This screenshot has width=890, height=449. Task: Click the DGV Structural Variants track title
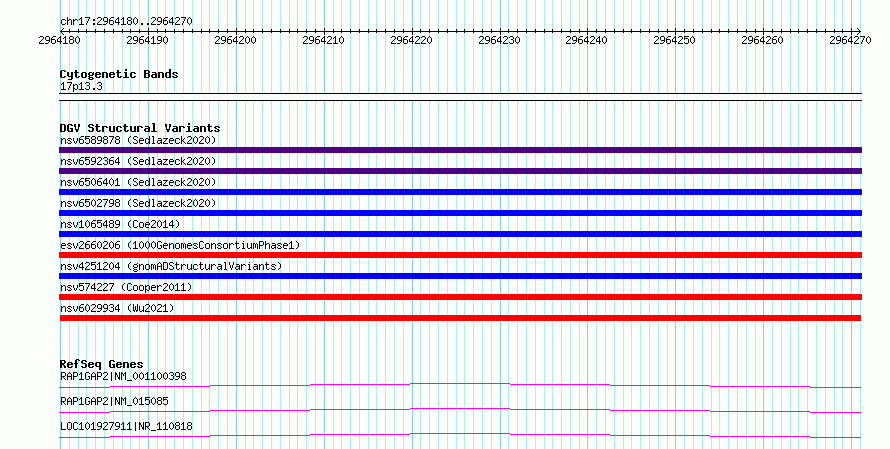(x=140, y=128)
